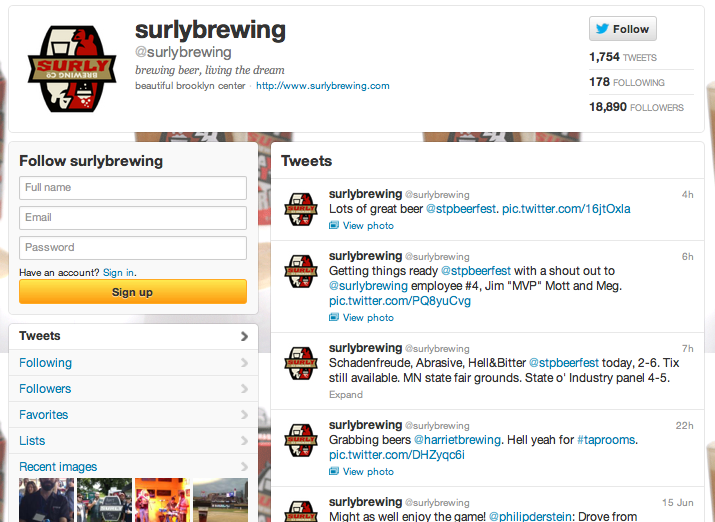This screenshot has height=522, width=715.
Task: Click the #taprooms hashtag
Action: tap(606, 440)
